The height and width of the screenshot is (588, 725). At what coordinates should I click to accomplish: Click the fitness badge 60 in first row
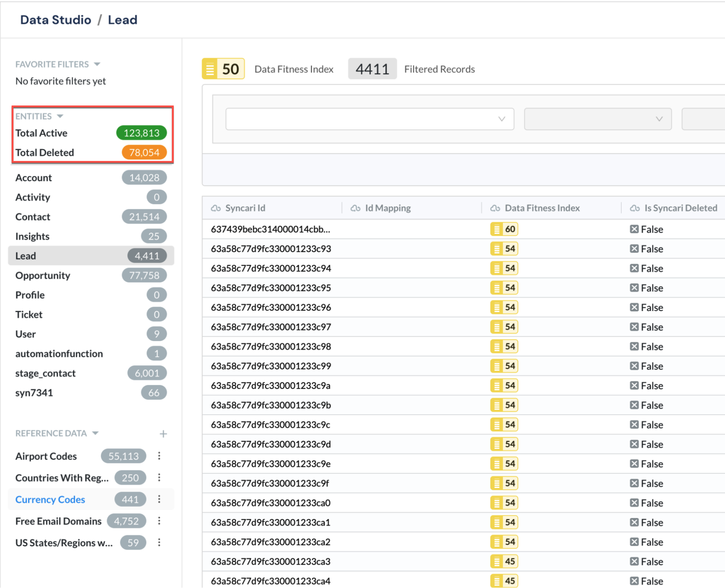click(x=504, y=229)
